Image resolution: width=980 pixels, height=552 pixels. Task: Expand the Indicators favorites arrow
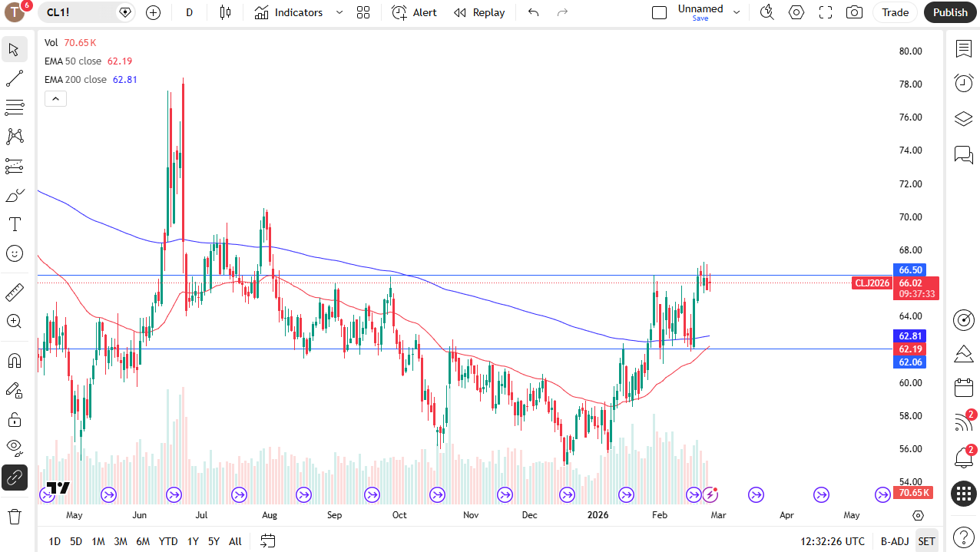click(x=339, y=12)
